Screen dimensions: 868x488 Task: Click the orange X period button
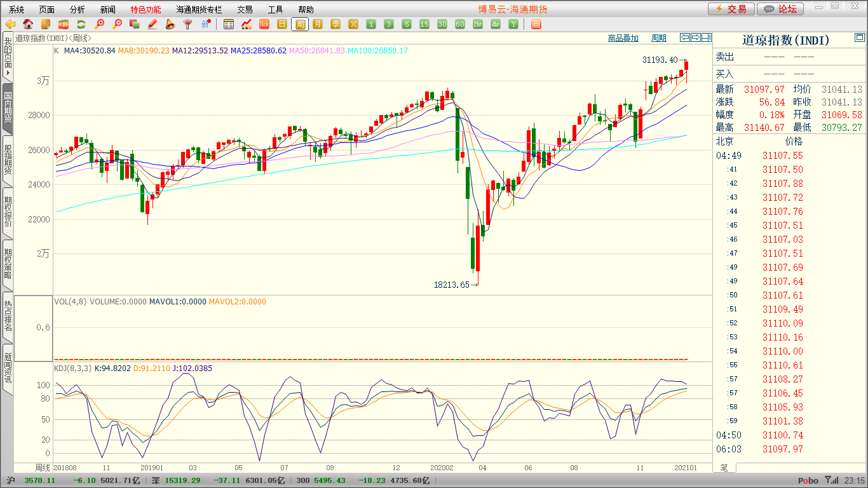[353, 24]
